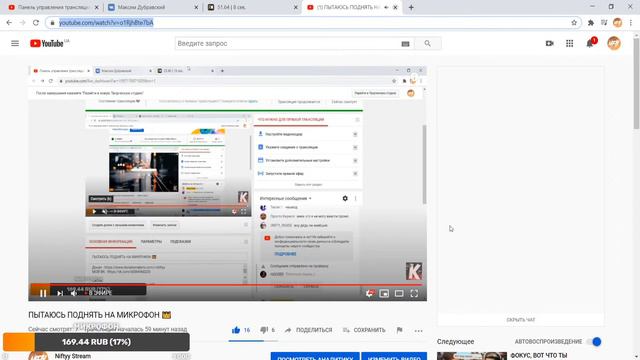Viewport: 640px width, 360px height.
Task: Open the YouTube apps grid
Action: pos(569,43)
